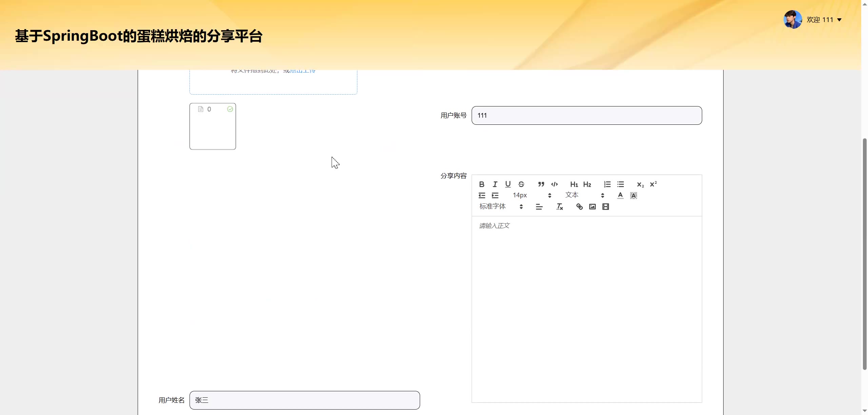
Task: Toggle italic text formatting
Action: [495, 184]
